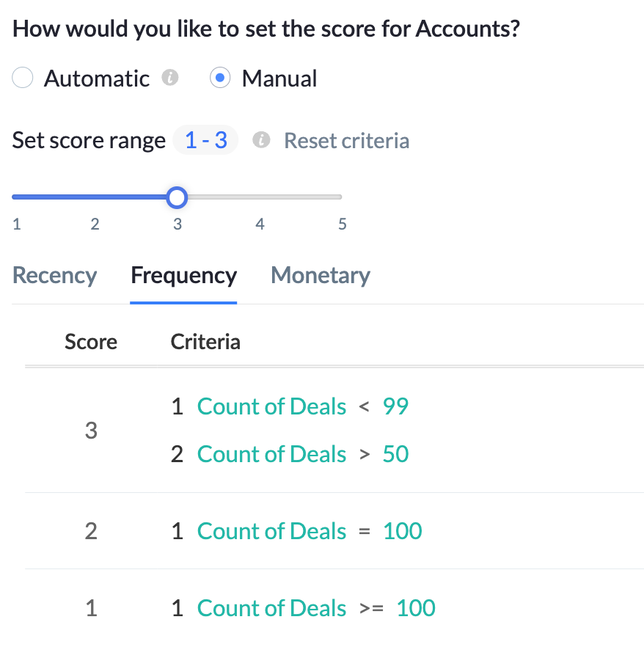Click the value 50 in score 3

coord(395,454)
